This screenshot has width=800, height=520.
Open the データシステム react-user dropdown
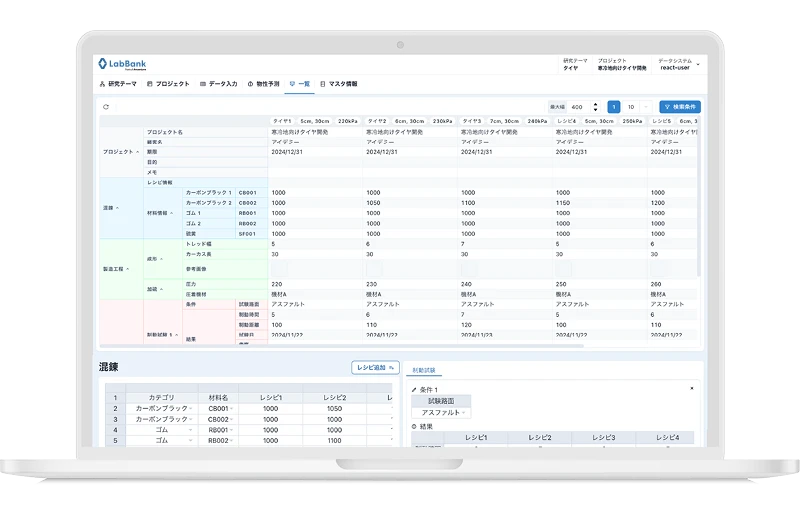[x=697, y=65]
